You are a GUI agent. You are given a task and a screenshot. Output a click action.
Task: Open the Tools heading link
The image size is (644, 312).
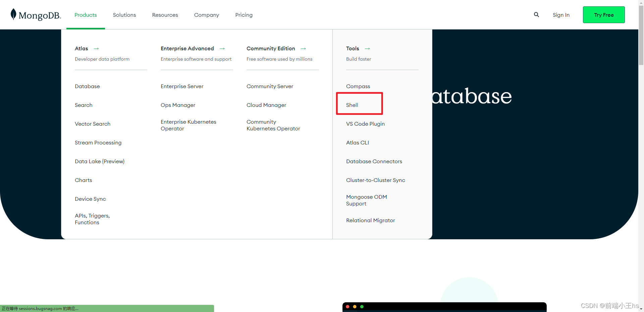coord(353,48)
